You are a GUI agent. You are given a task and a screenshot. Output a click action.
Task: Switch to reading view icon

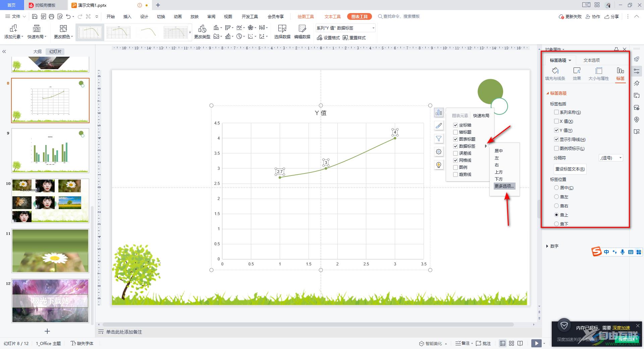520,343
